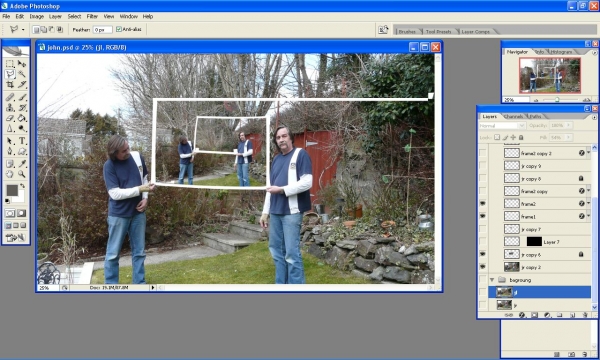Hide the frame2 layer
This screenshot has height=360, width=600.
483,204
